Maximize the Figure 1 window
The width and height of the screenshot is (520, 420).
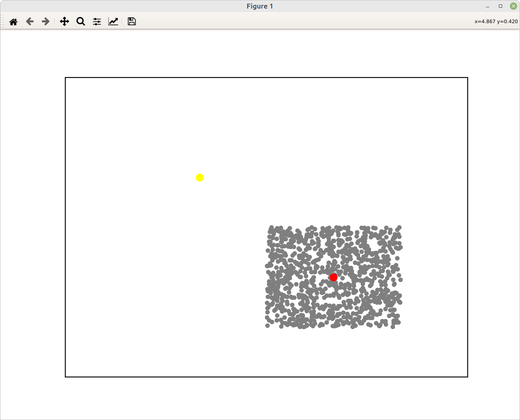click(x=501, y=6)
